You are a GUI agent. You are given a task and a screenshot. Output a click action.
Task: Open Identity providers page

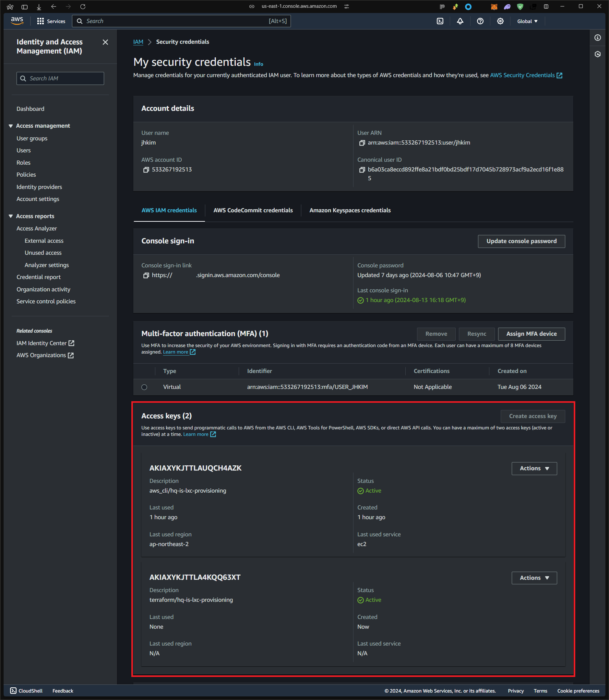(x=39, y=187)
